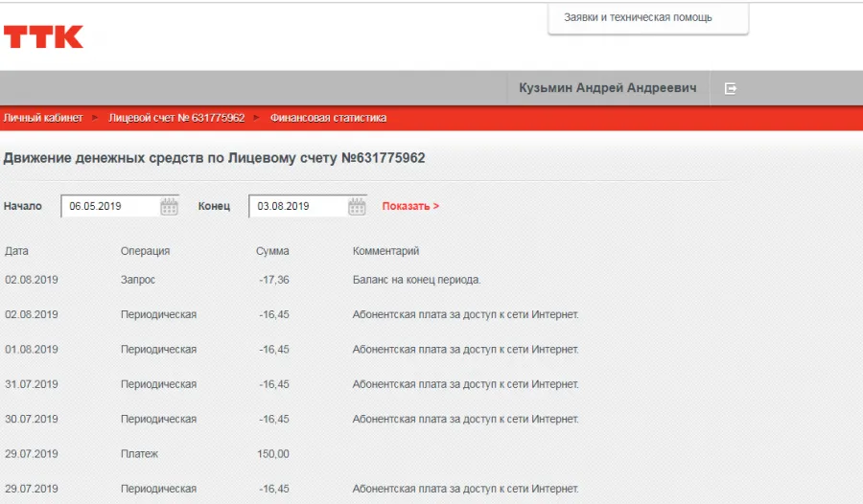Go to Личный кабинет breadcrumb

click(x=43, y=118)
